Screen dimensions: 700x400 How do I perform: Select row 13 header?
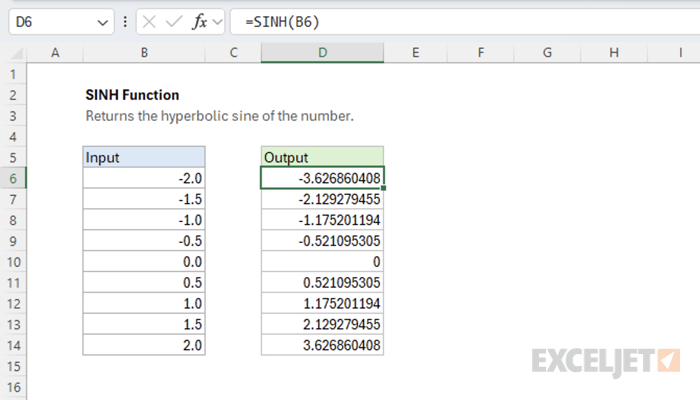click(13, 325)
